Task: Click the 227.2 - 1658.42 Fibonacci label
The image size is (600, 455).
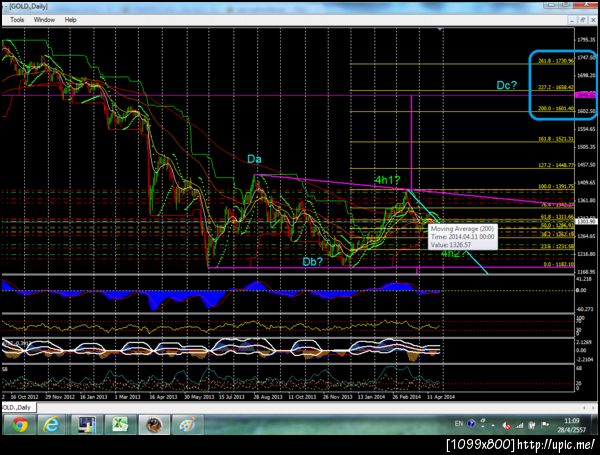Action: (556, 88)
